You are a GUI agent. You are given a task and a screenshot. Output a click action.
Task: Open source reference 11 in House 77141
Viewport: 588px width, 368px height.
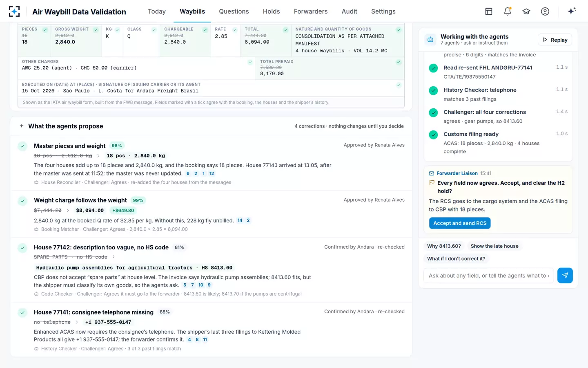point(205,340)
